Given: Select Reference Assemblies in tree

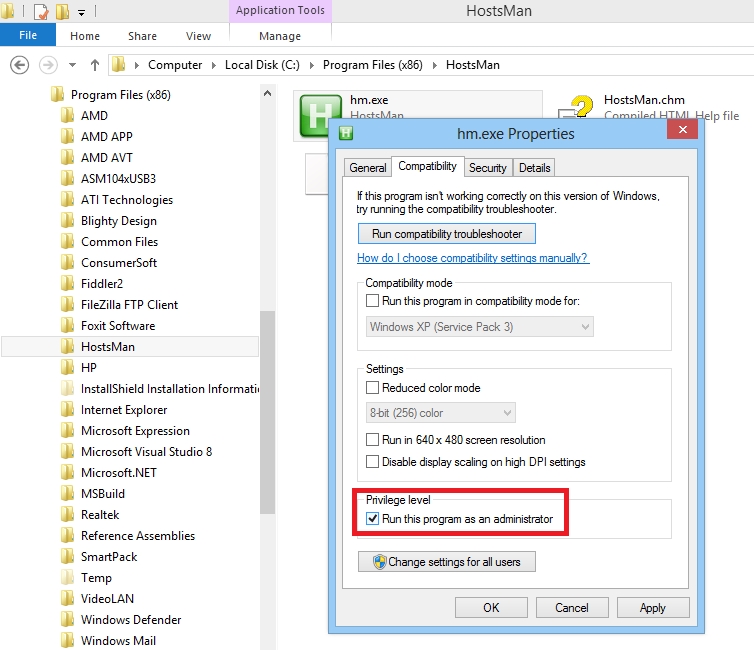Looking at the screenshot, I should (138, 536).
